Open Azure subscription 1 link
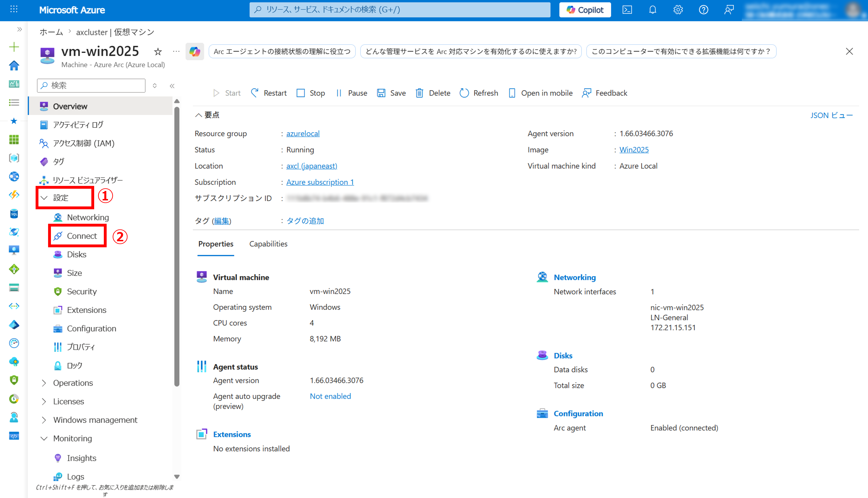The width and height of the screenshot is (868, 498). tap(320, 182)
